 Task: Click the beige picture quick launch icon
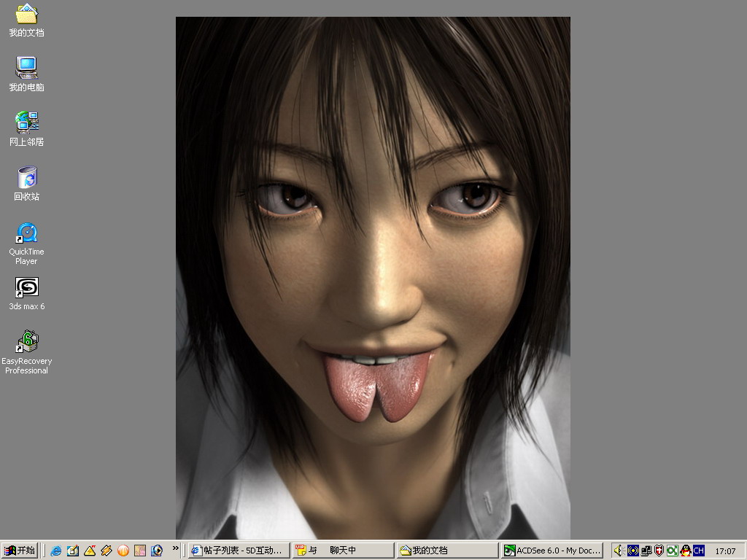140,551
